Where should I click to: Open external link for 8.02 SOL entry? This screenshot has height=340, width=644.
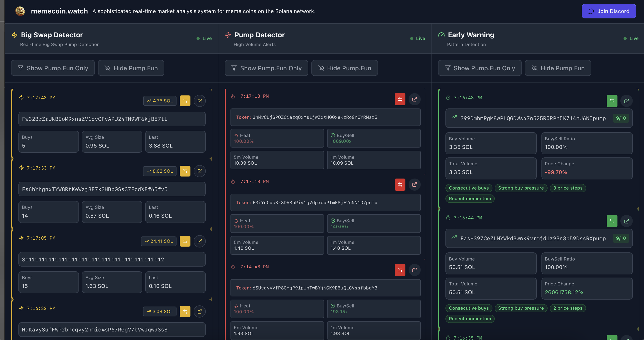(x=199, y=171)
